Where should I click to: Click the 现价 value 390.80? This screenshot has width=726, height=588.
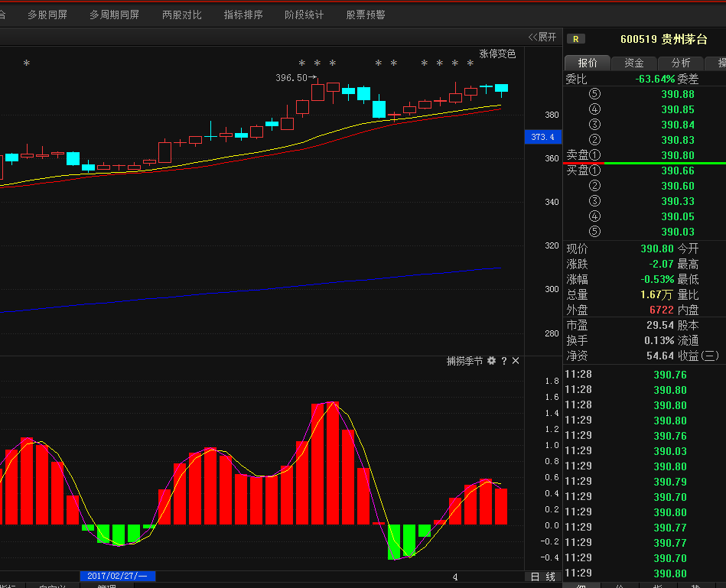657,249
